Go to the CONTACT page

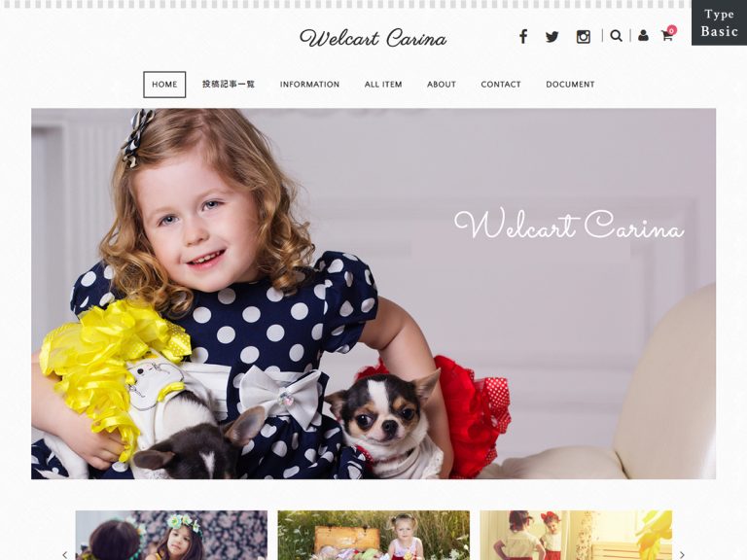501,85
